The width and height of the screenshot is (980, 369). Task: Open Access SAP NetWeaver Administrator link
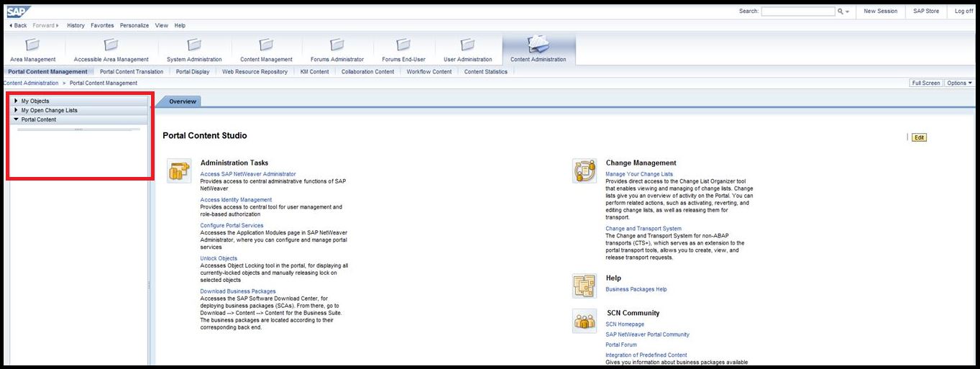click(248, 174)
